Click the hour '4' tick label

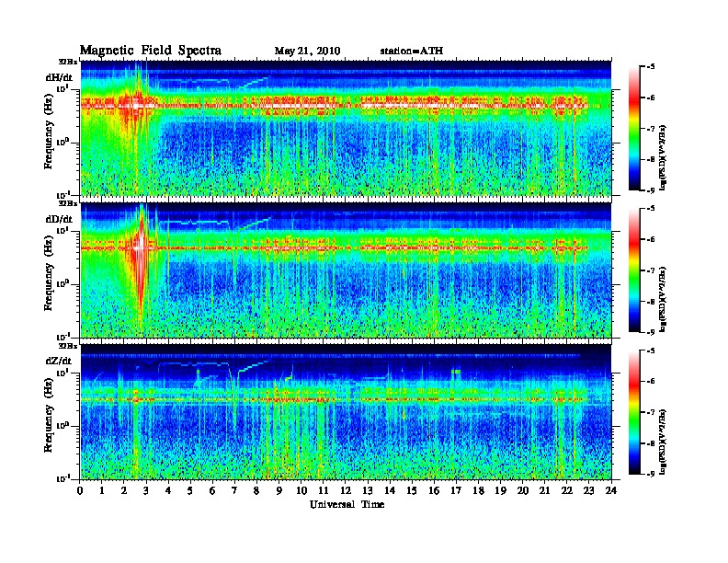(168, 490)
